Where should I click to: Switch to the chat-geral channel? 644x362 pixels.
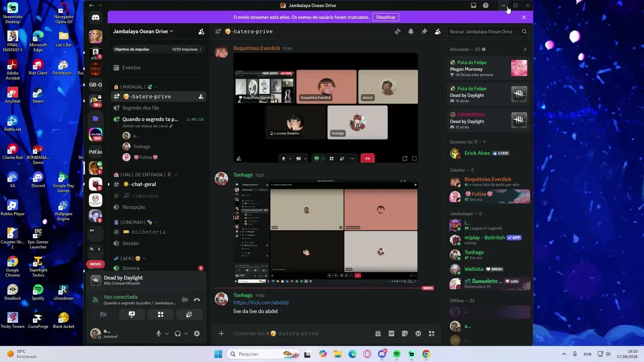tap(158, 185)
